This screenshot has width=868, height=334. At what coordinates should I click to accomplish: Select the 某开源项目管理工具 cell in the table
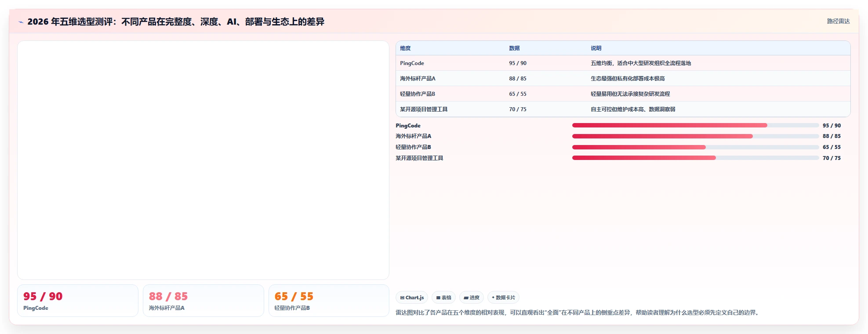point(424,109)
